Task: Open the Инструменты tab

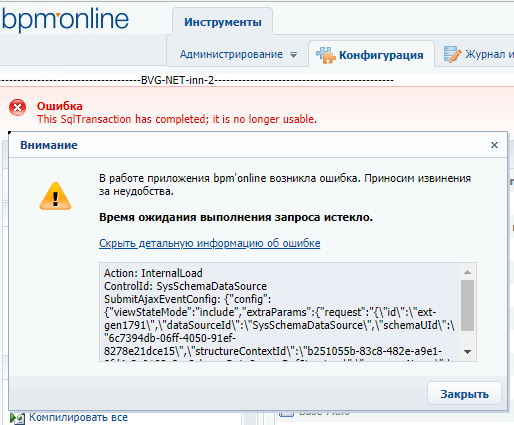Action: [x=223, y=22]
